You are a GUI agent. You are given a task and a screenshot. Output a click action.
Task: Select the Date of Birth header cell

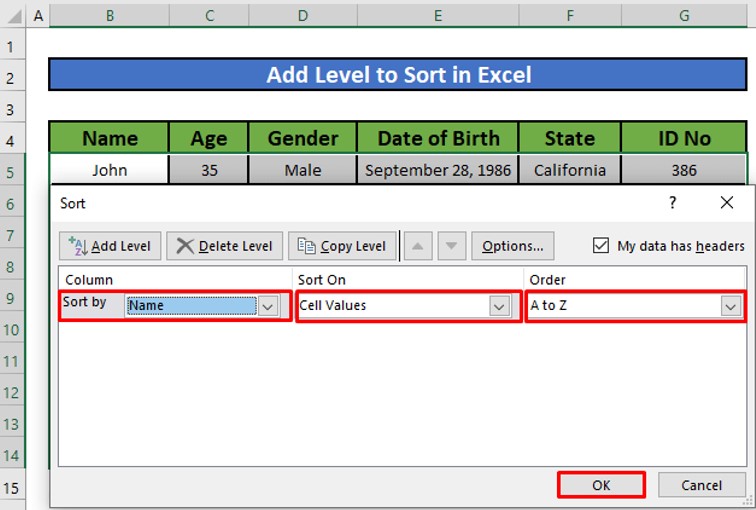[x=438, y=138]
